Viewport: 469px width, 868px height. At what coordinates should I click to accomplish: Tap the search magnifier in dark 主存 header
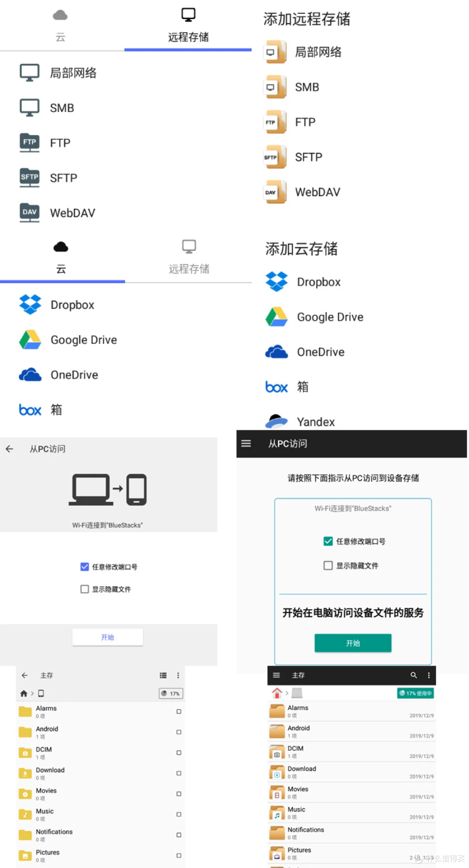coord(414,675)
